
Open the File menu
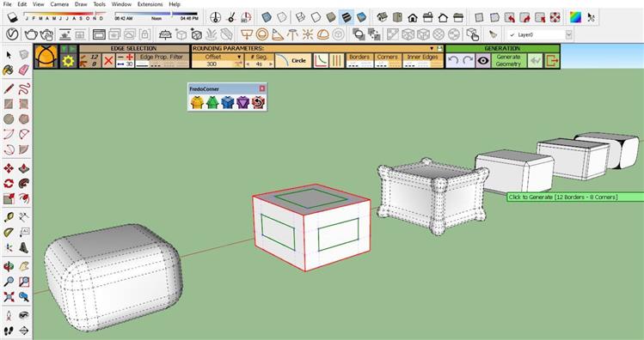point(7,4)
